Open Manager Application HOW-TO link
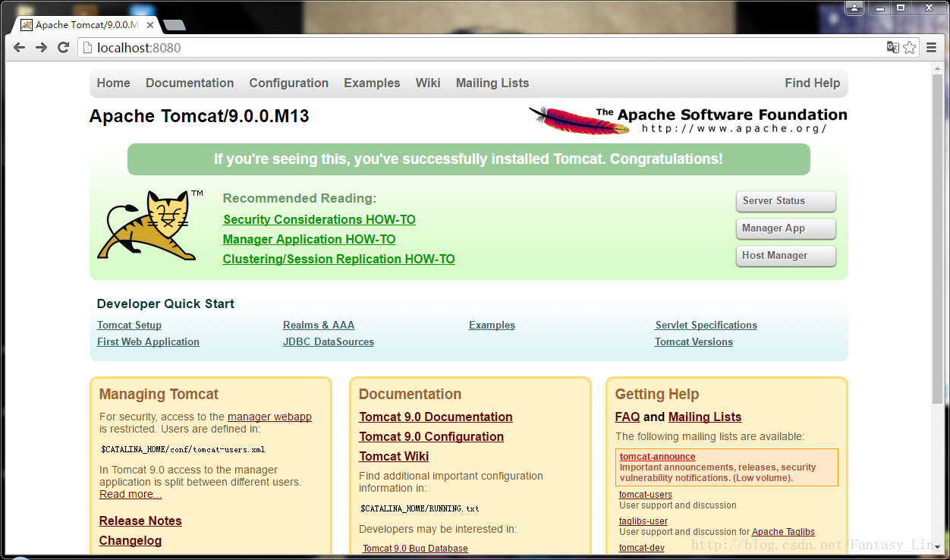The width and height of the screenshot is (950, 560). [x=309, y=239]
